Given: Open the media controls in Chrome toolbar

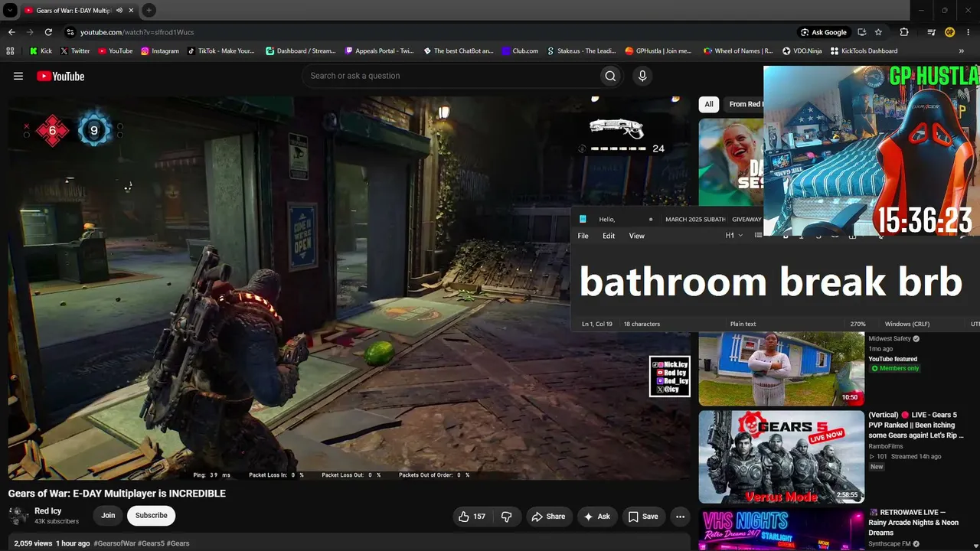Looking at the screenshot, I should coord(931,32).
